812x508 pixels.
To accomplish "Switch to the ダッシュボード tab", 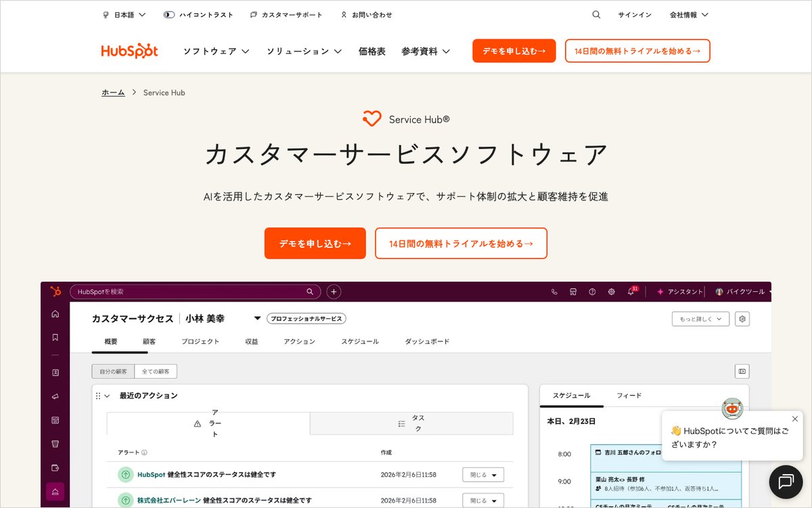I will [427, 341].
